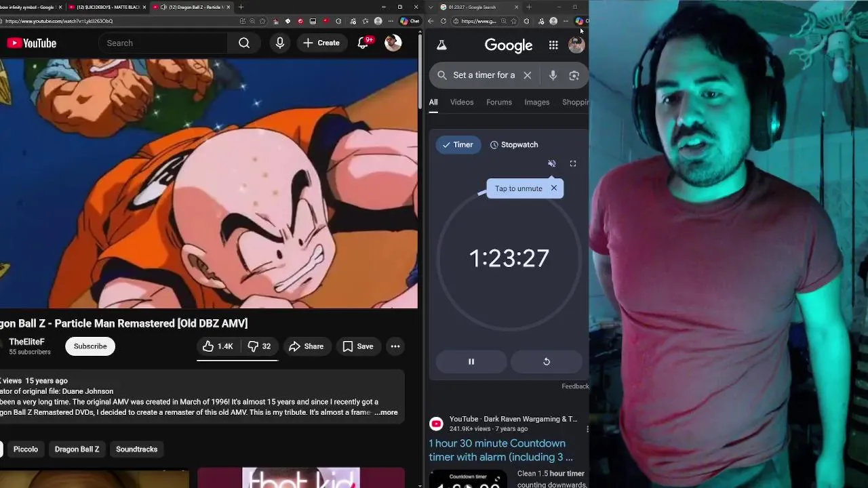Open 1 hour 30 minute Countdown result
868x488 pixels.
[500, 450]
